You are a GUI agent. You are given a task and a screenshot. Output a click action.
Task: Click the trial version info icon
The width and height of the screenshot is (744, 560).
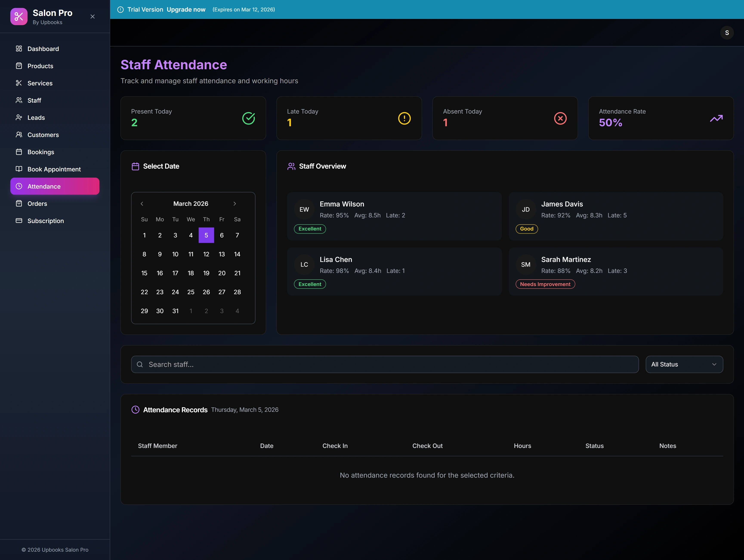[120, 9]
